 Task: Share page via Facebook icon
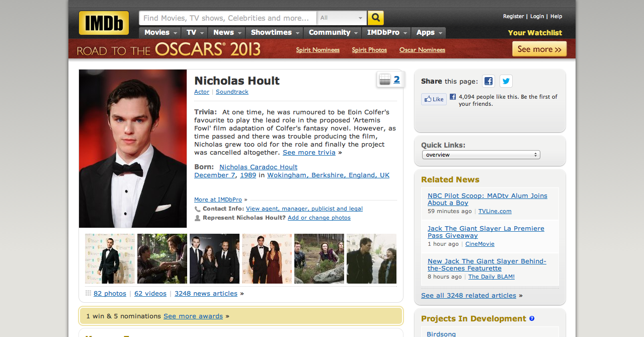[x=489, y=81]
